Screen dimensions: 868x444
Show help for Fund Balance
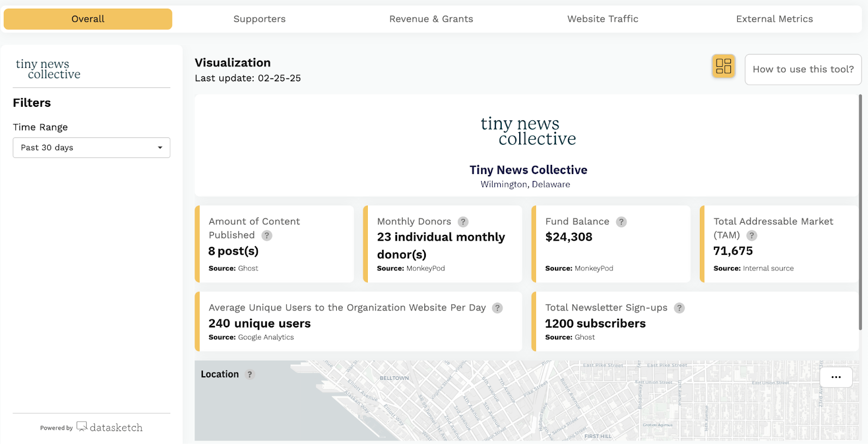622,222
